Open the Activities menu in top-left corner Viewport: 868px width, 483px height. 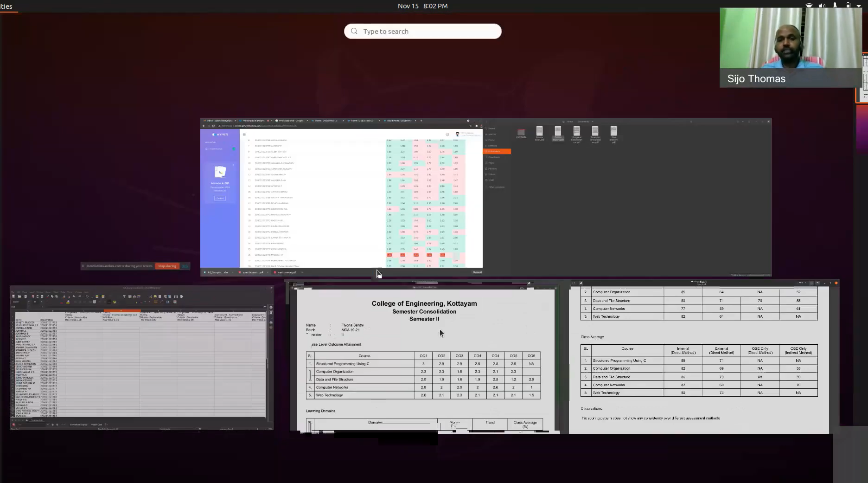coord(6,6)
